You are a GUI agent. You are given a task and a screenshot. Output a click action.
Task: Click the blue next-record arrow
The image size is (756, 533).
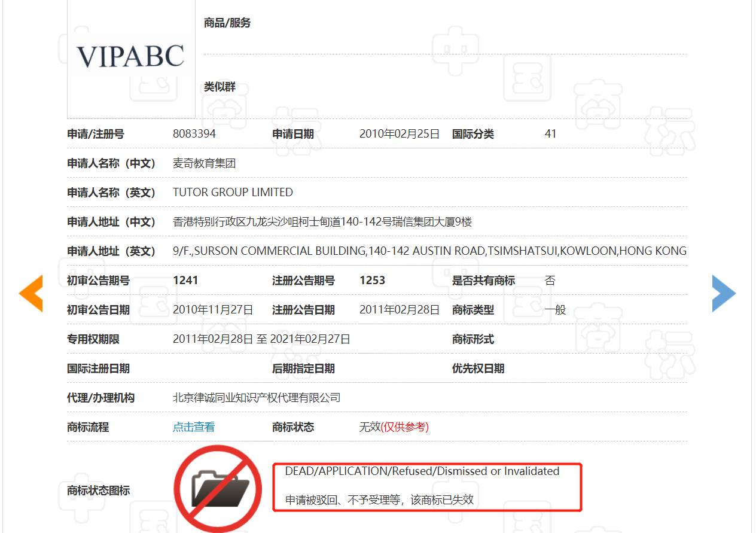(x=724, y=293)
